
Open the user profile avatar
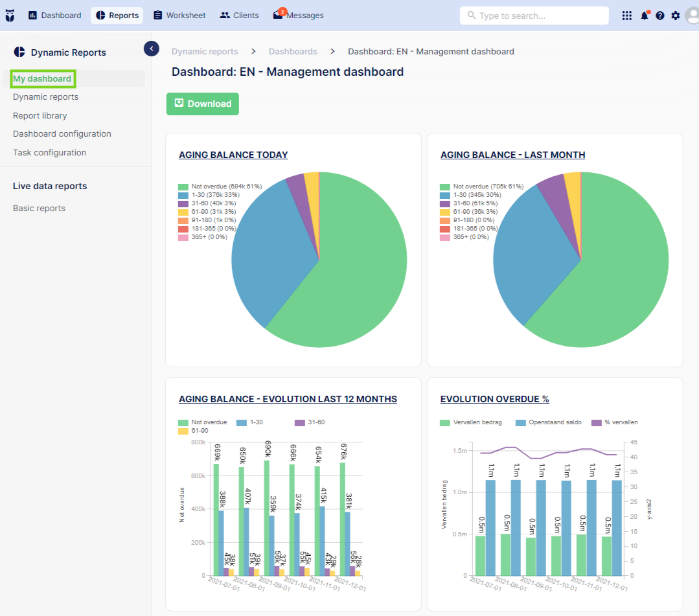point(693,16)
